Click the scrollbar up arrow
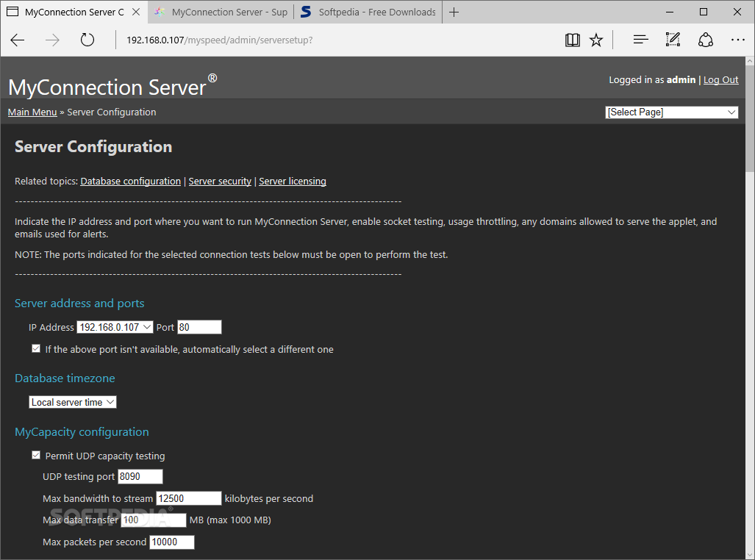 click(x=750, y=61)
